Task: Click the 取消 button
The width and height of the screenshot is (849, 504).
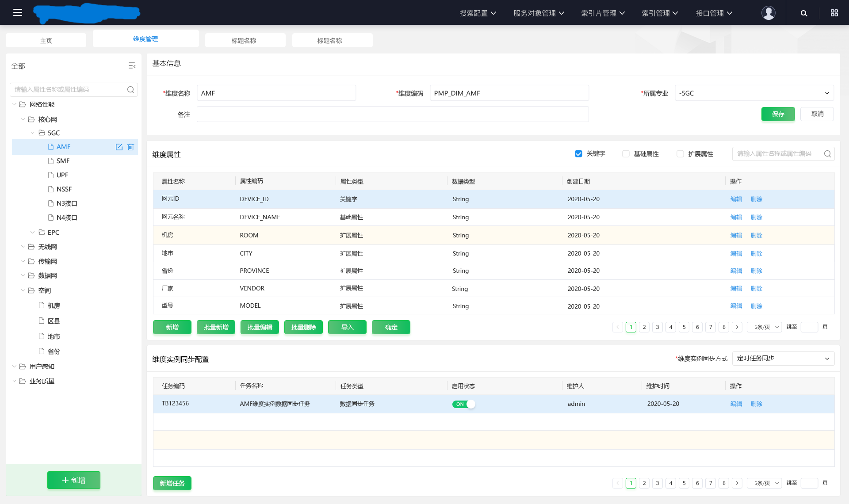Action: tap(817, 114)
